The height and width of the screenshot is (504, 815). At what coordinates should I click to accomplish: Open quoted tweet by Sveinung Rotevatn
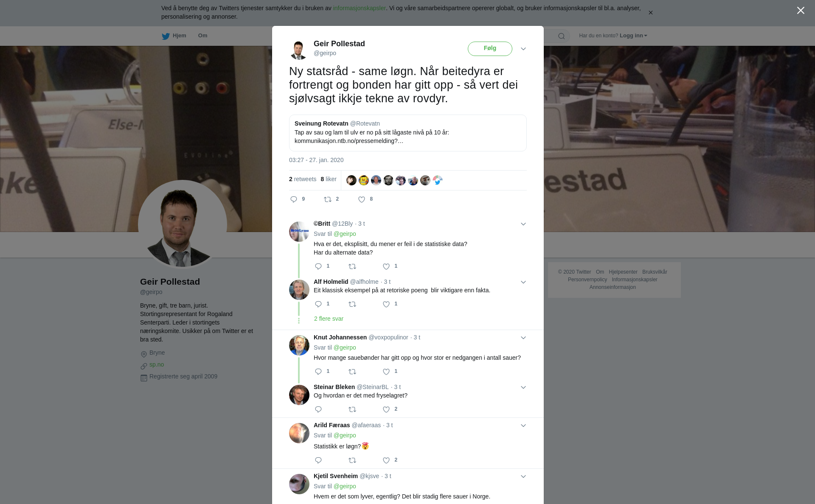(408, 133)
